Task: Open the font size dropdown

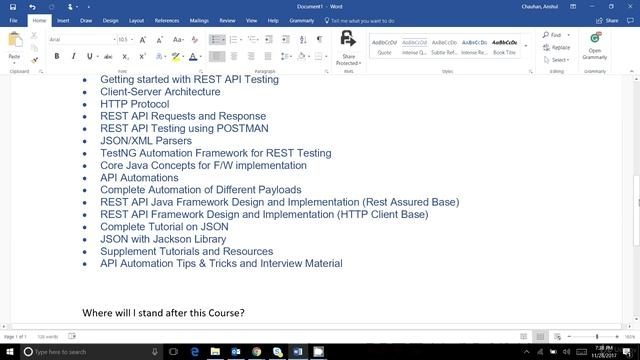Action: 132,40
